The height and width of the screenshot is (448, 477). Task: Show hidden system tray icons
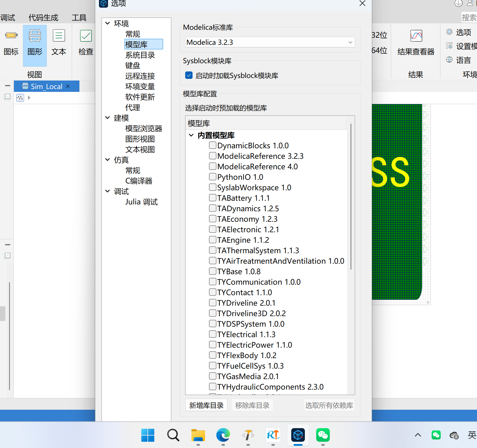pyautogui.click(x=418, y=435)
